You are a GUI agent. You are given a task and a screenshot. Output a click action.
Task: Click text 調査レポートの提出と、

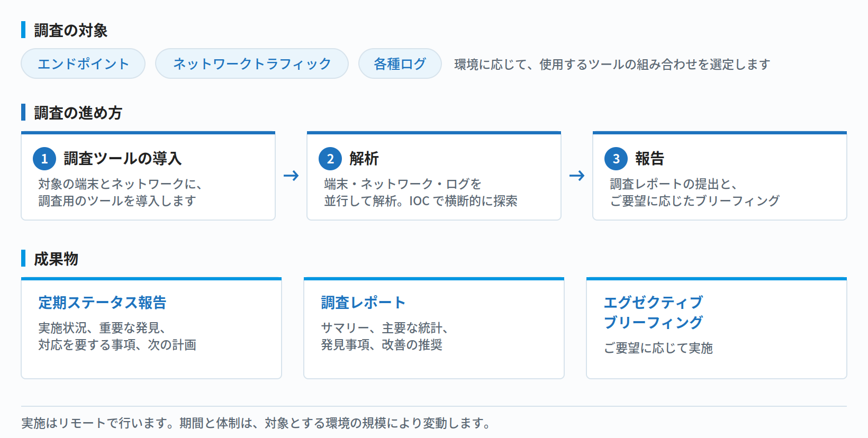click(x=674, y=184)
